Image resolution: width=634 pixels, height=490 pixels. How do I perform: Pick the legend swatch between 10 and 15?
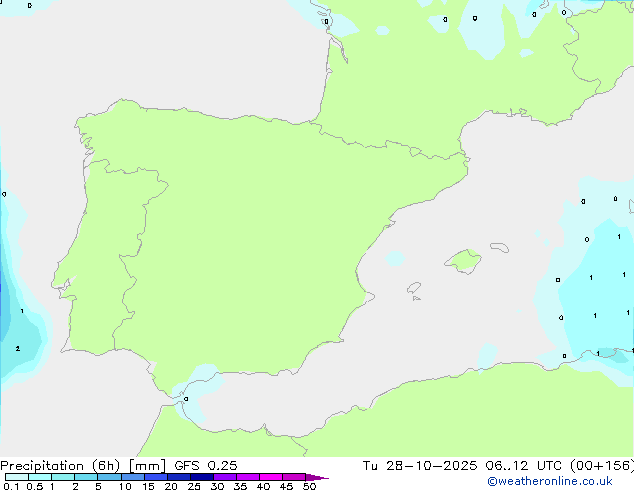tap(132, 477)
